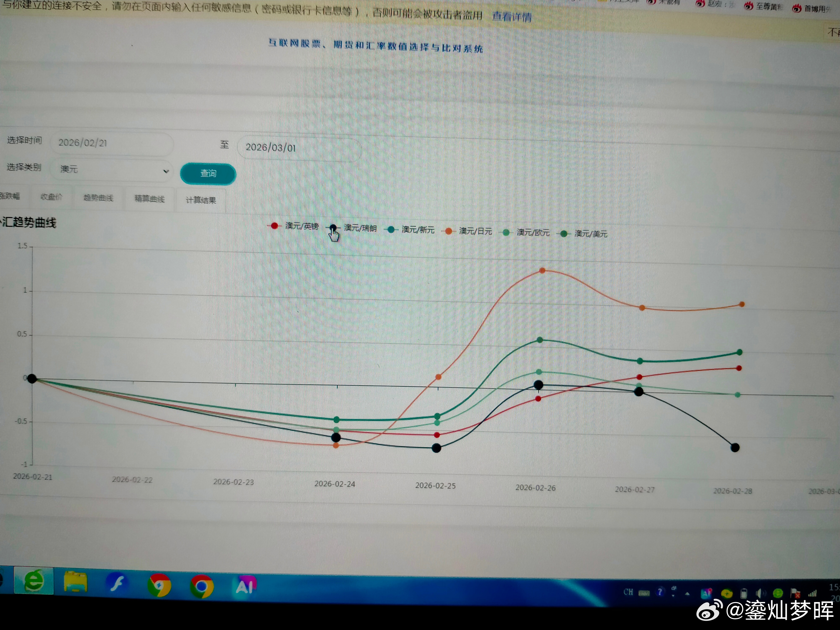
Task: Switch to the 收盘价 tab
Action: click(51, 197)
